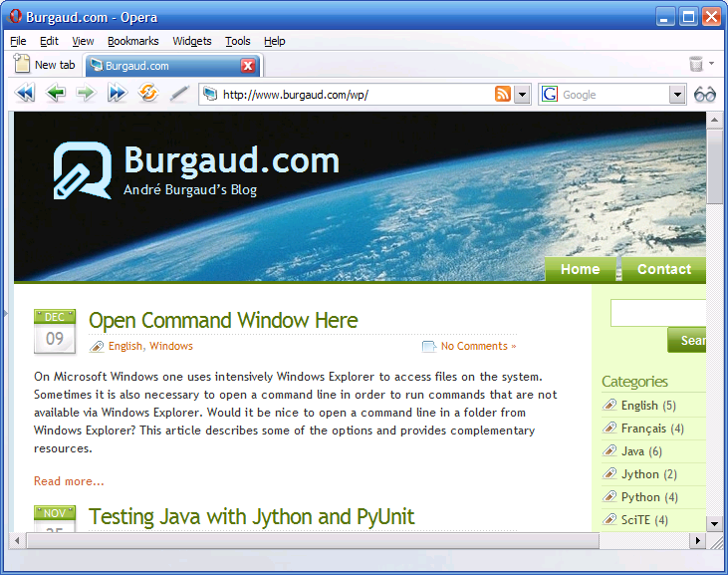The width and height of the screenshot is (728, 575).
Task: Open the trash can dropdown arrow
Action: [712, 63]
